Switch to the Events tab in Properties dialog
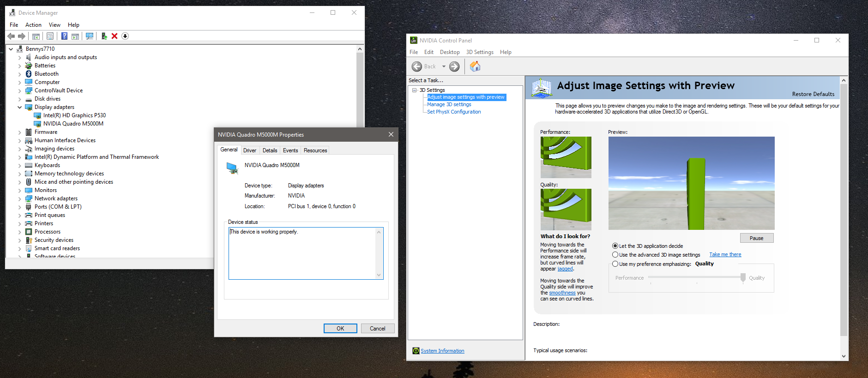The image size is (868, 378). 290,150
